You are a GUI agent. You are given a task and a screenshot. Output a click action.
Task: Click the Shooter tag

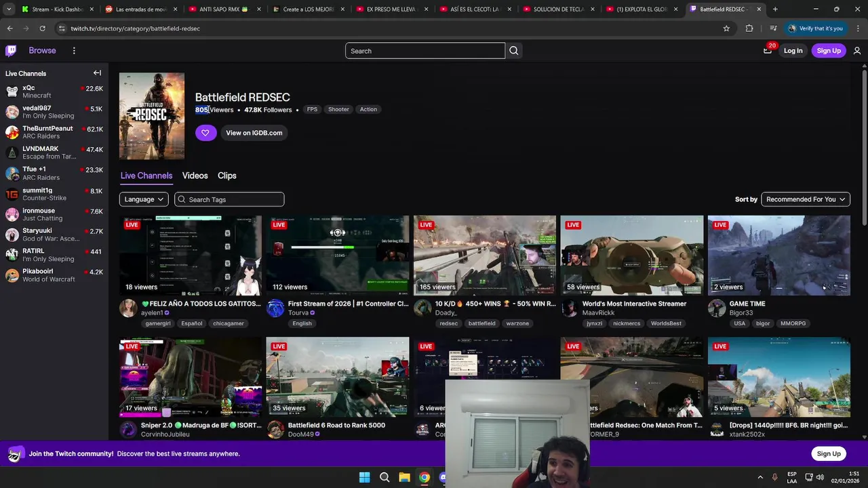[338, 109]
